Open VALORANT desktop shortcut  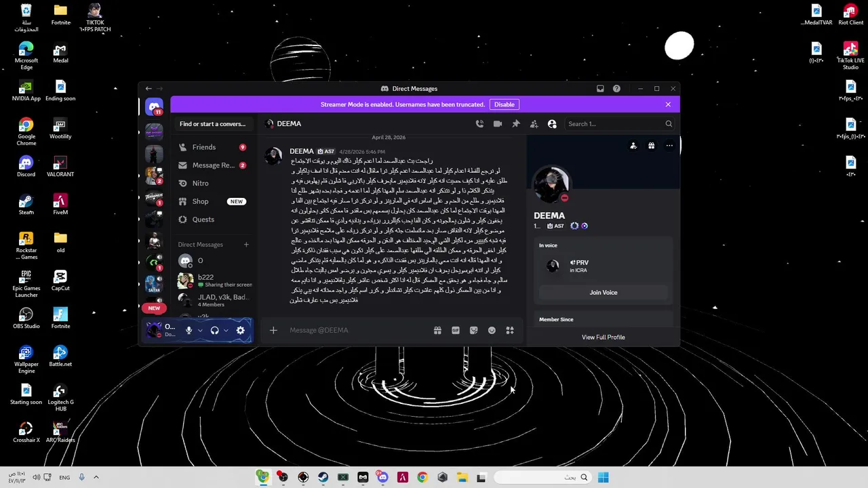[x=60, y=167]
